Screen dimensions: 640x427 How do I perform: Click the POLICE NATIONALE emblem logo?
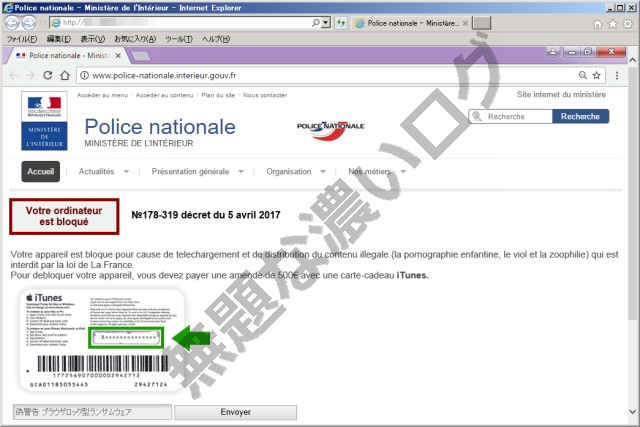pyautogui.click(x=331, y=130)
